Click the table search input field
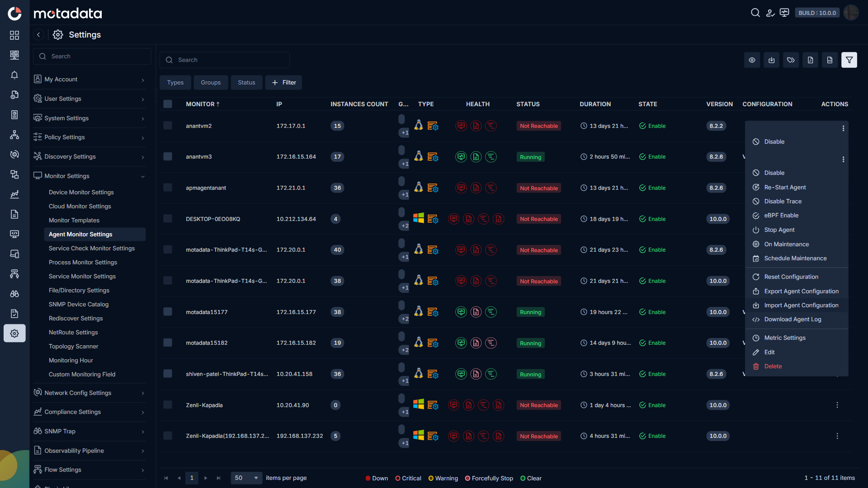The height and width of the screenshot is (488, 868). [x=225, y=60]
